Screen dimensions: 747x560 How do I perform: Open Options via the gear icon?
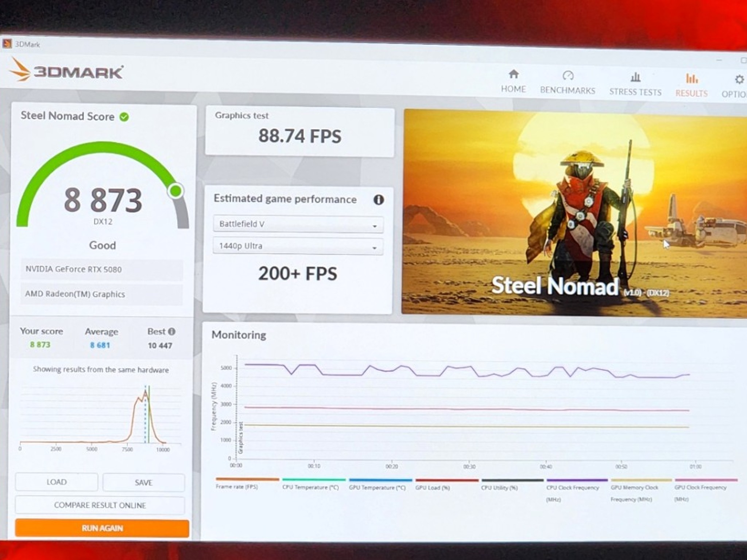click(739, 79)
